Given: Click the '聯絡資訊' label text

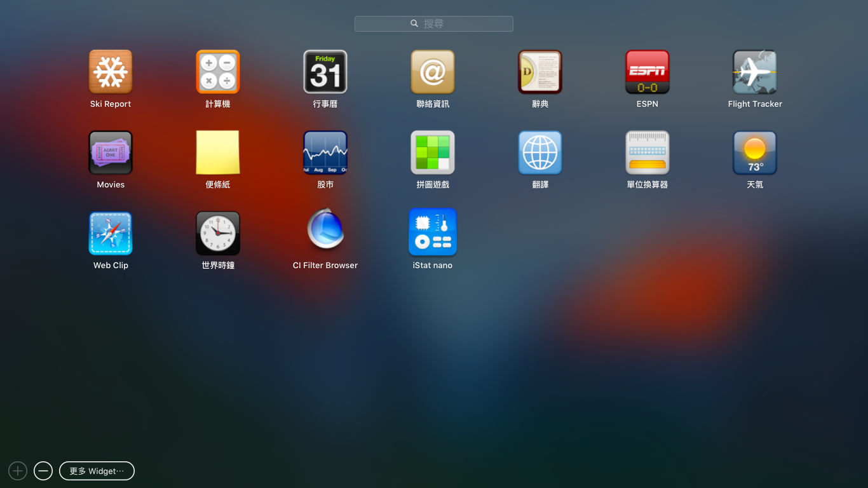Looking at the screenshot, I should 433,104.
